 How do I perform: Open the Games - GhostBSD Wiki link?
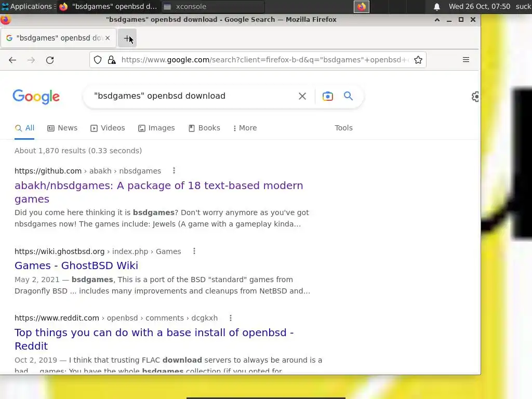76,265
